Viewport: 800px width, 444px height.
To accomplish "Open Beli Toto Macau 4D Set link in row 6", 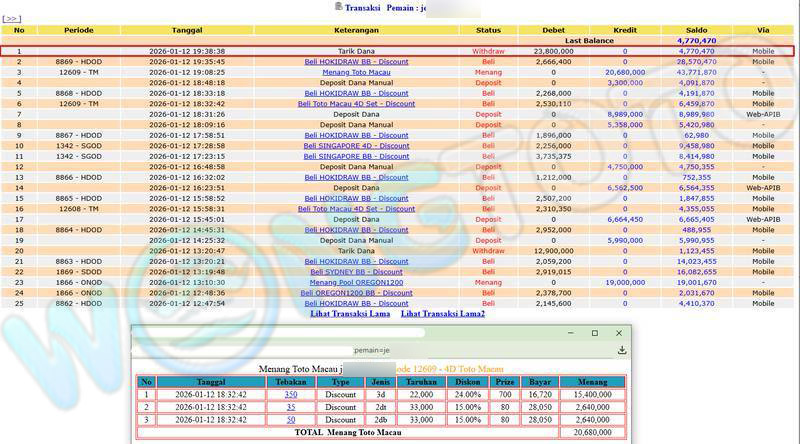I will [356, 103].
